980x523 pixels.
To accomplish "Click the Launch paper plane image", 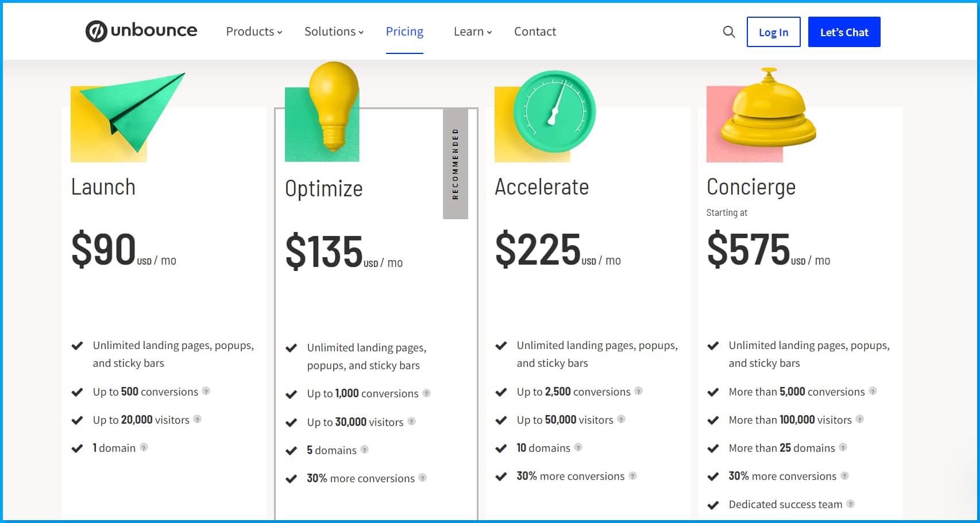I will coord(128,117).
